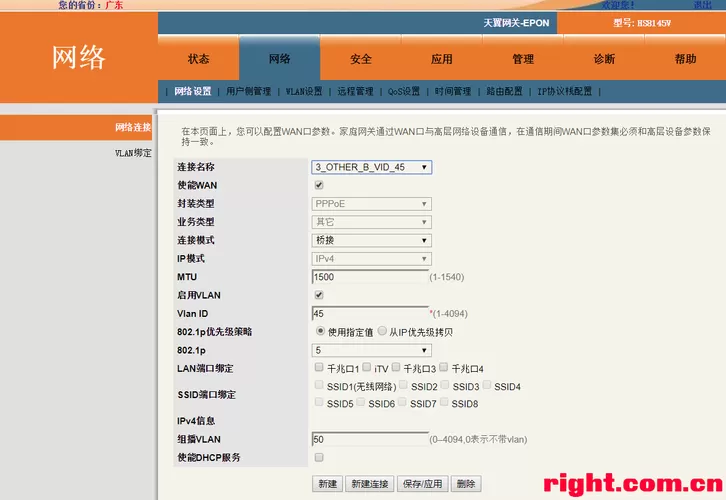Viewport: 726px width, 500px height.
Task: Open 路由配置 submenu
Action: [504, 91]
